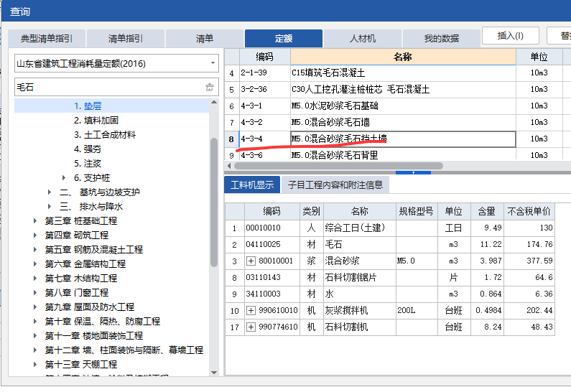Expand the 80010001 混合砂浆 row plus icon
571x392 pixels.
coord(251,261)
